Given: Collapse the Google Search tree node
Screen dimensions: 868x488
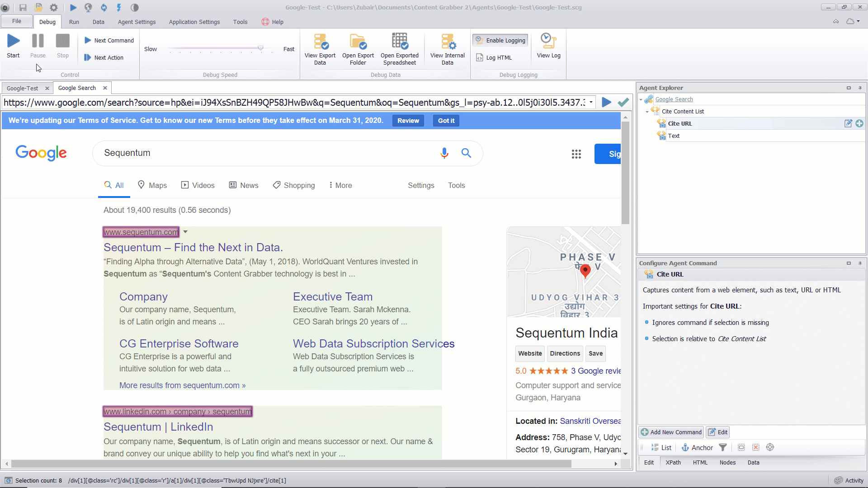Looking at the screenshot, I should click(x=641, y=99).
